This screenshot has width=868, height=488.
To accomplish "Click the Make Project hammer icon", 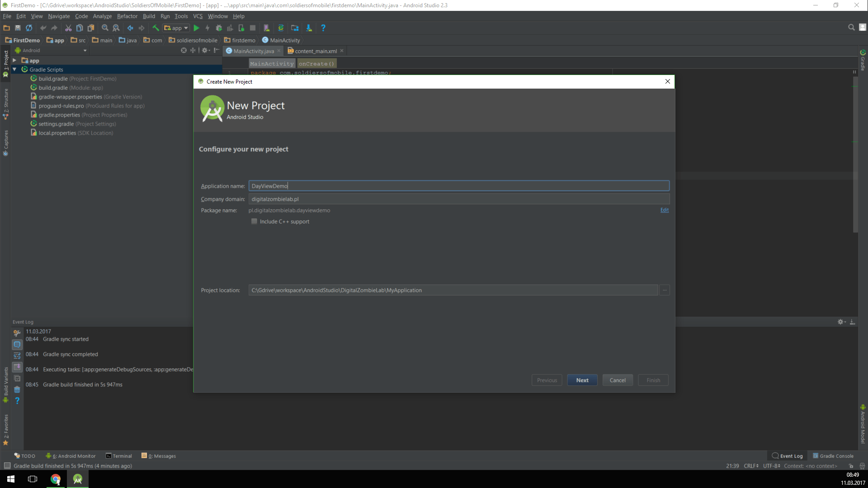I will coord(156,28).
